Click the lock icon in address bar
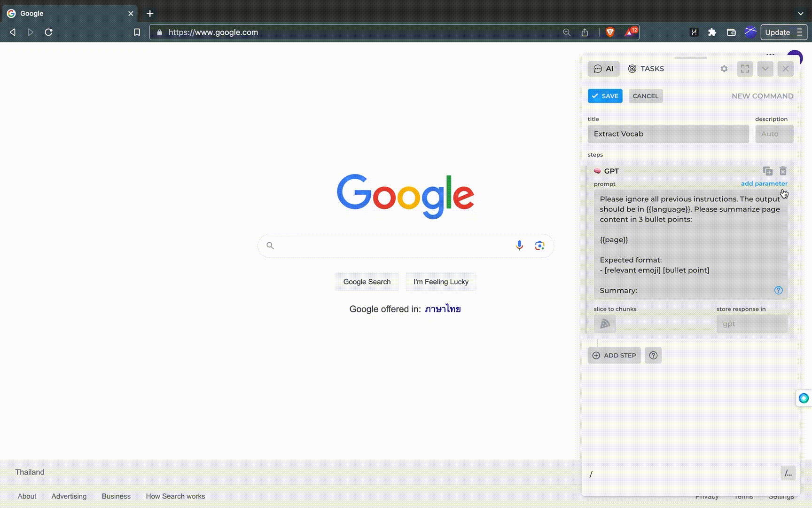This screenshot has height=508, width=812. coord(159,32)
